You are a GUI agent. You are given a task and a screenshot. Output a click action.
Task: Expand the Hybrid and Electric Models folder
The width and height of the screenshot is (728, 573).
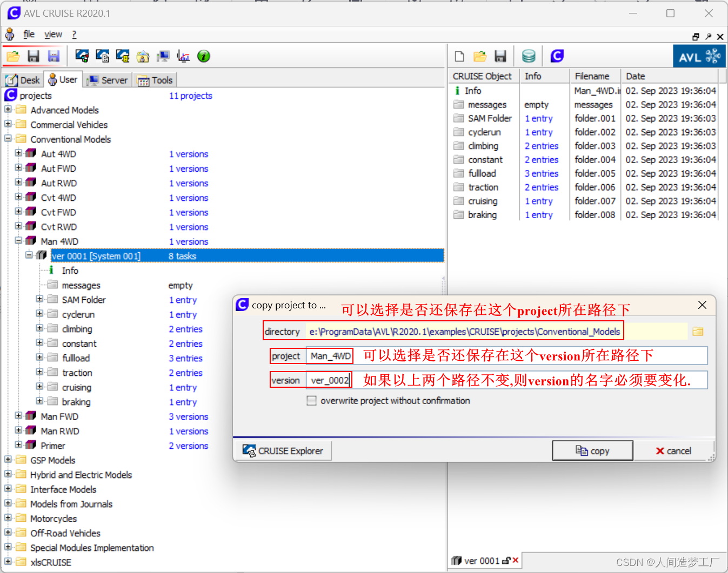click(8, 474)
